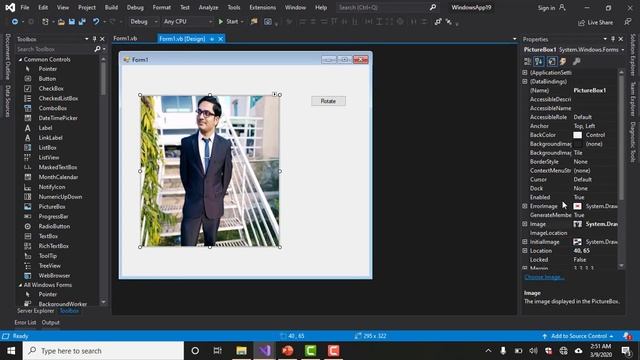Click the Sign in account icon

tap(562, 7)
